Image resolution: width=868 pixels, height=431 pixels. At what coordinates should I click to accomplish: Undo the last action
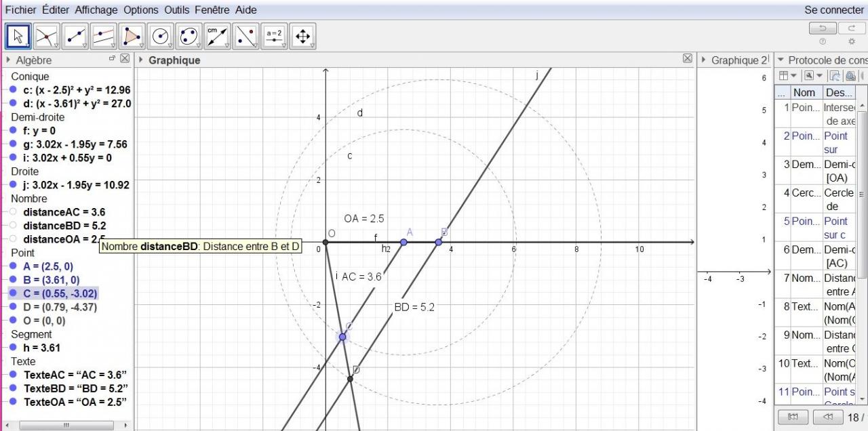pyautogui.click(x=823, y=28)
